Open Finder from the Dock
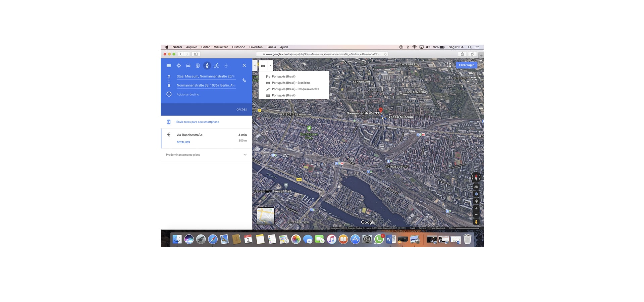 pos(177,239)
